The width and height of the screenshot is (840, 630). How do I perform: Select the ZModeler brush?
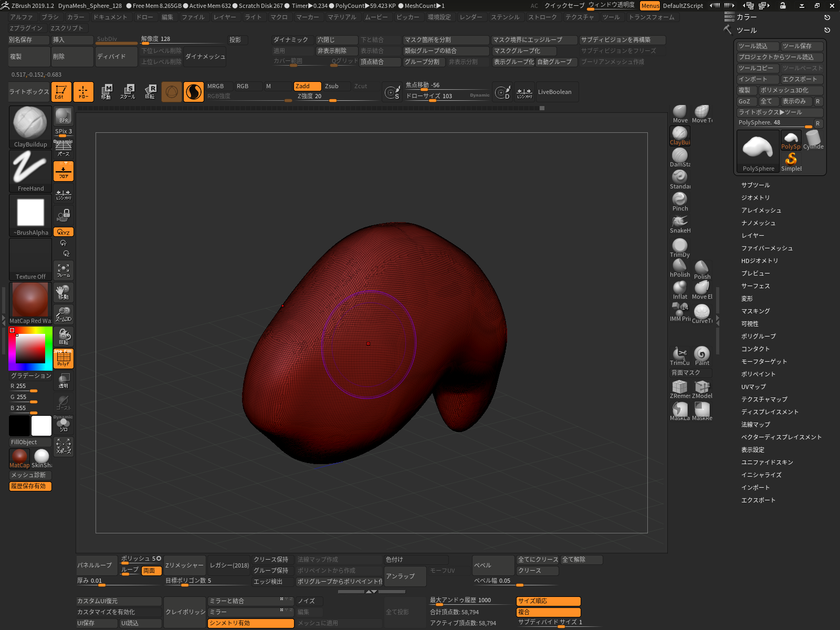tap(702, 389)
